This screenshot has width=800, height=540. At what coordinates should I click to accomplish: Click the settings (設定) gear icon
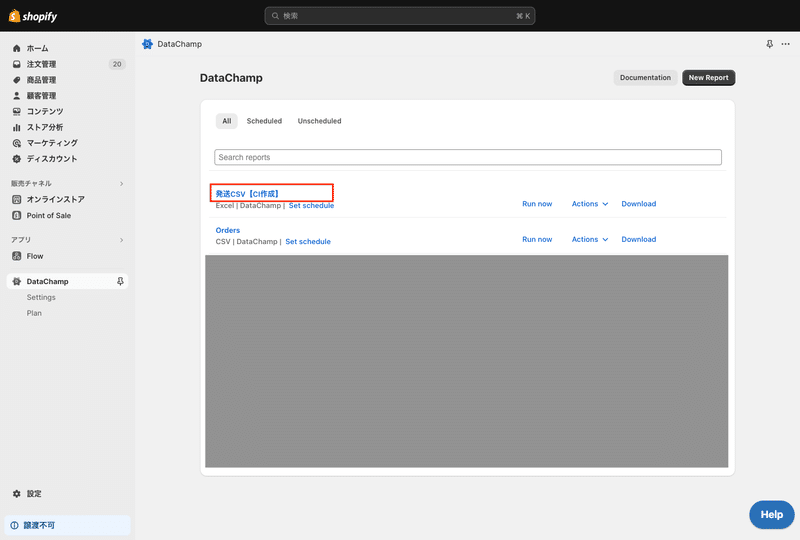(16, 494)
